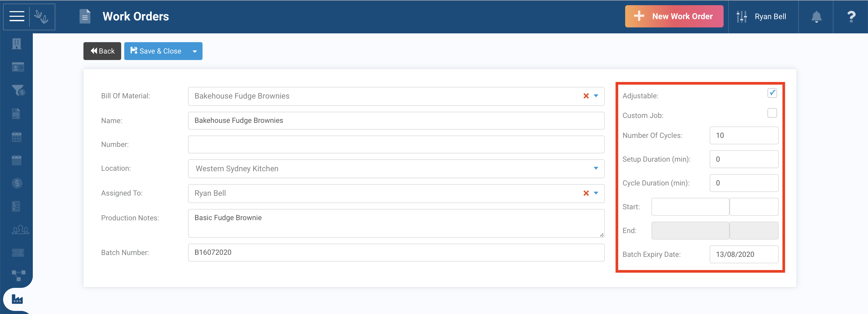The image size is (868, 314).
Task: Open the blank calendar sidebar icon
Action: (x=17, y=160)
